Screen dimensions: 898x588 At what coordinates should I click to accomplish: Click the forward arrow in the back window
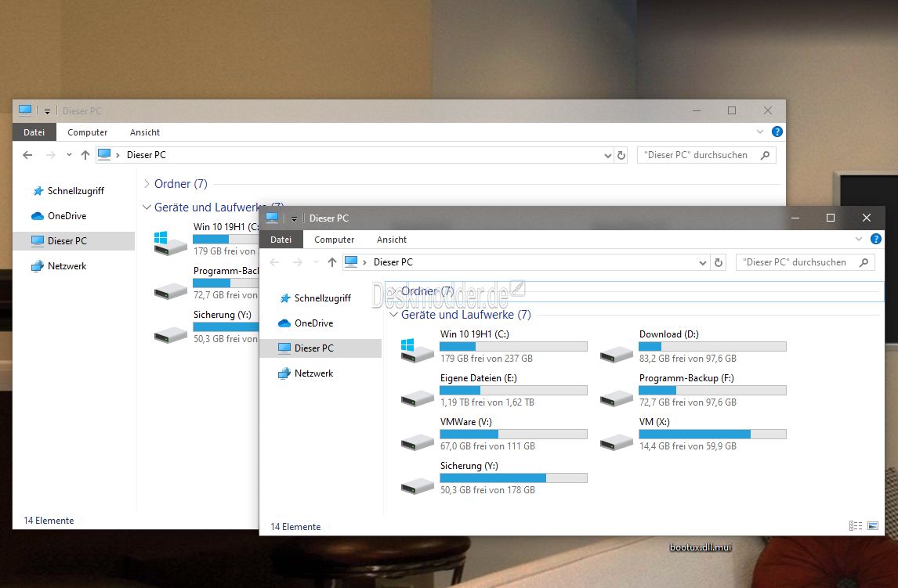pos(50,155)
